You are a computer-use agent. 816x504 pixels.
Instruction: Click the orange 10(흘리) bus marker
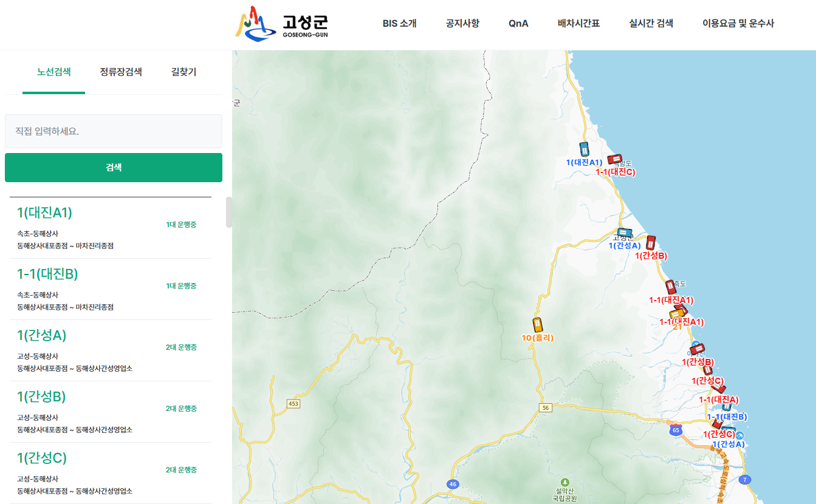537,325
